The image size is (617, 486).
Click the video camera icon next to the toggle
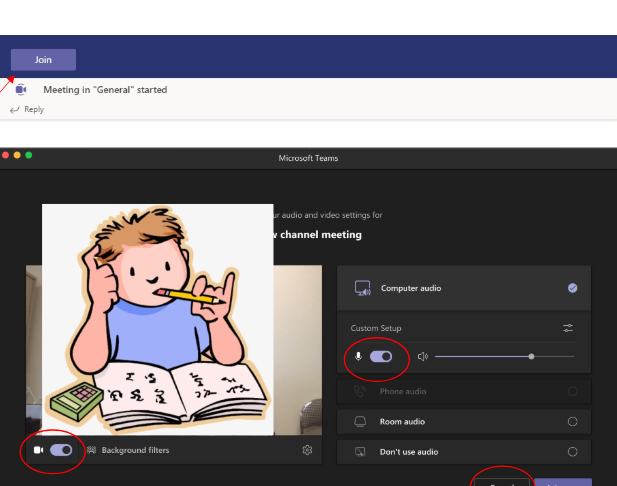click(x=39, y=450)
